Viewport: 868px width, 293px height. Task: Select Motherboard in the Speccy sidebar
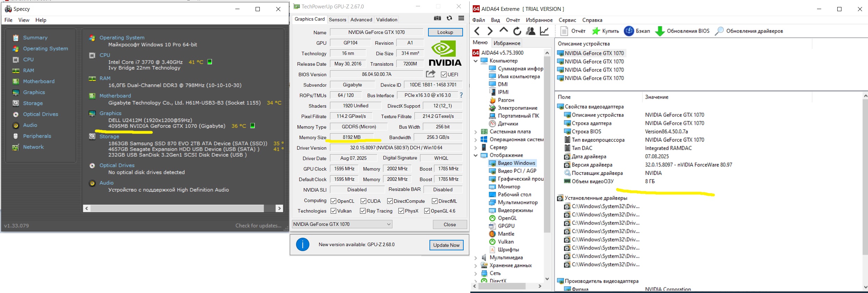38,81
